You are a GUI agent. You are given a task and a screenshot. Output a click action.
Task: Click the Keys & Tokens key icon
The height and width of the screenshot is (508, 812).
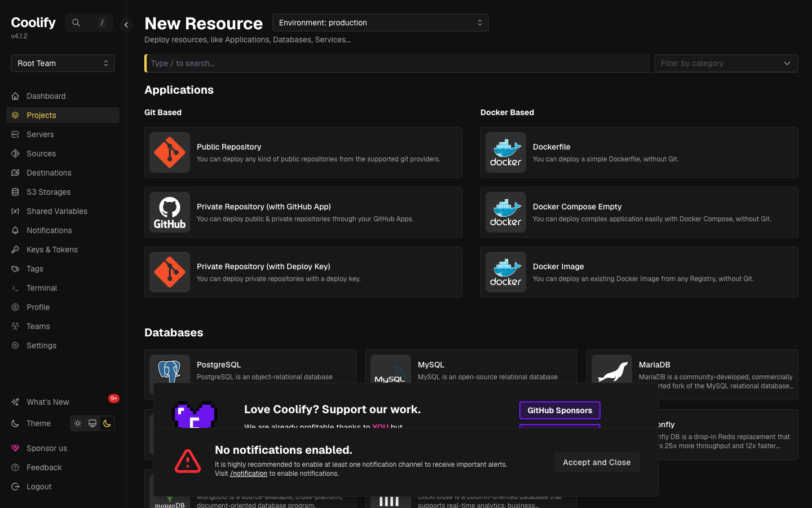15,249
